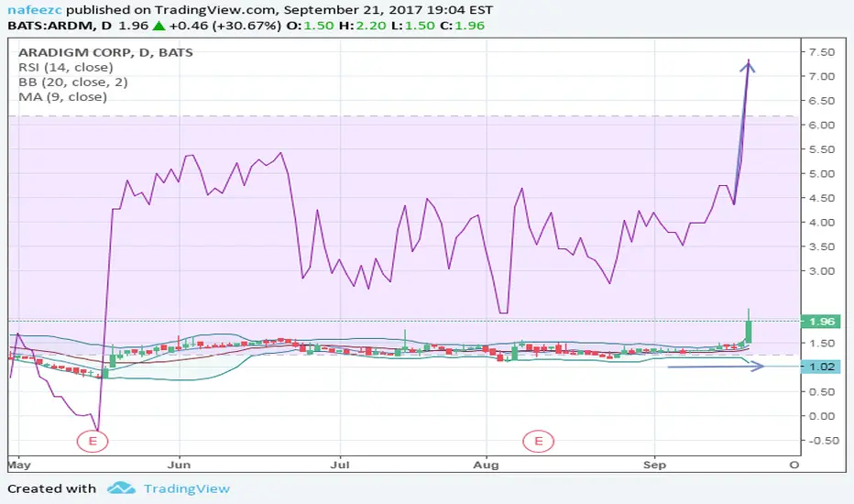Click the Aug label on time axis

pyautogui.click(x=486, y=465)
